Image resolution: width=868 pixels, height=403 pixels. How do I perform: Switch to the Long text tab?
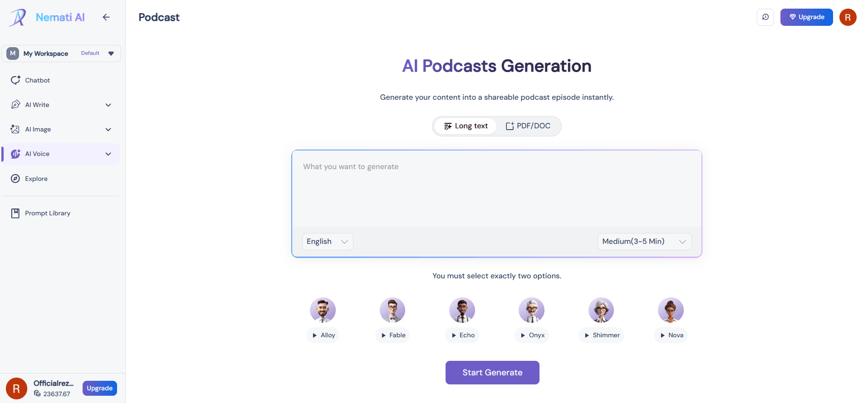466,126
